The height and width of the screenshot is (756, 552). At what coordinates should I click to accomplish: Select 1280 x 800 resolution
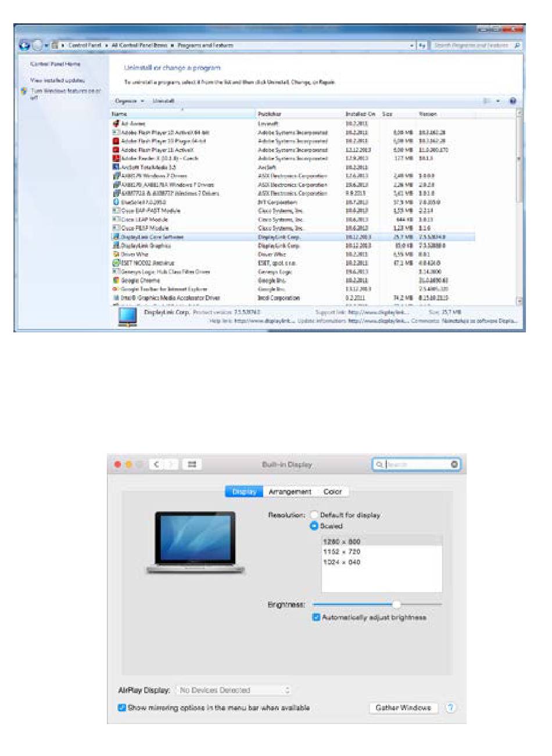click(382, 541)
